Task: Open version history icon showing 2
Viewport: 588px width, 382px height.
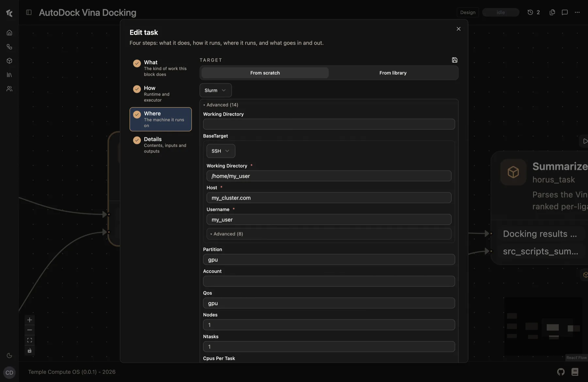Action: pos(533,12)
